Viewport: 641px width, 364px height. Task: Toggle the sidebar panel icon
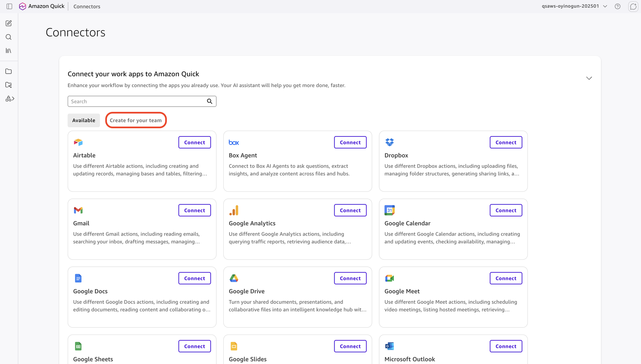point(9,6)
